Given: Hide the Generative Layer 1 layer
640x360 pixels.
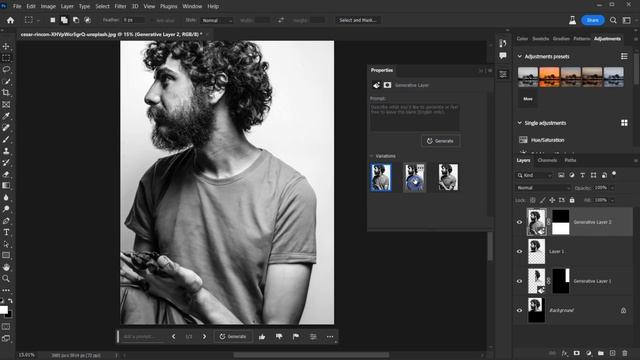Looking at the screenshot, I should click(x=520, y=281).
